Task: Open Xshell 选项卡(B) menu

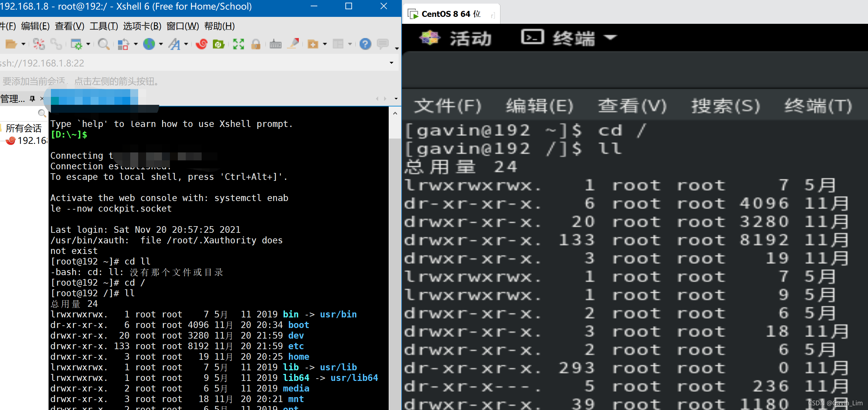Action: 142,26
